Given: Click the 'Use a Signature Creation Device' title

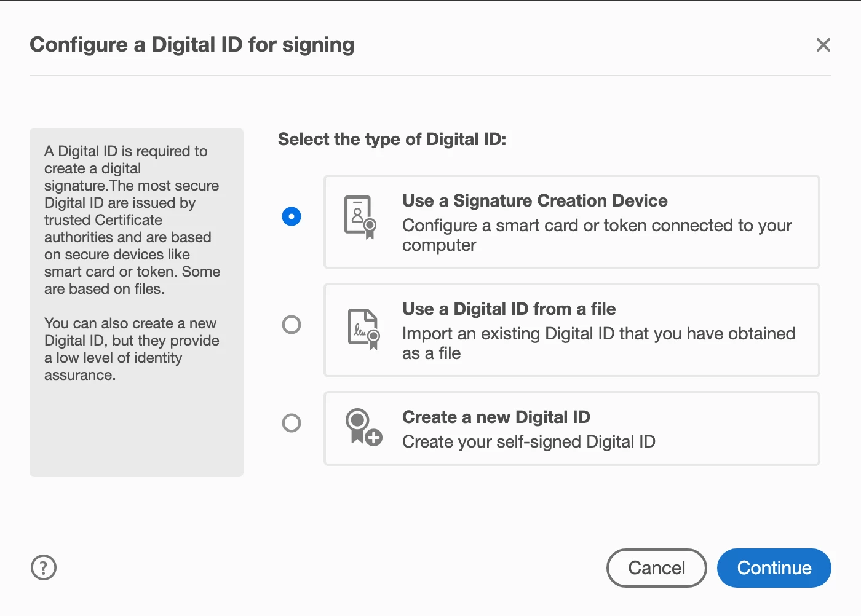Looking at the screenshot, I should pyautogui.click(x=534, y=201).
